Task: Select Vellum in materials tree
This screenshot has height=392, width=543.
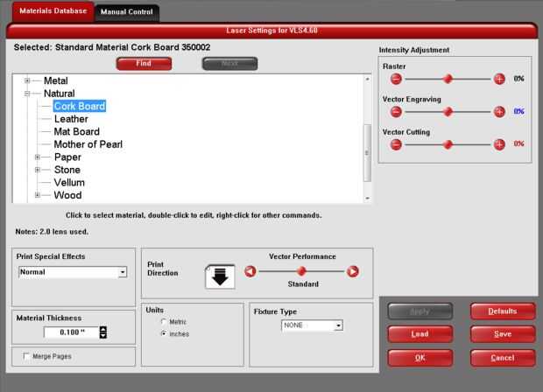Action: point(69,183)
